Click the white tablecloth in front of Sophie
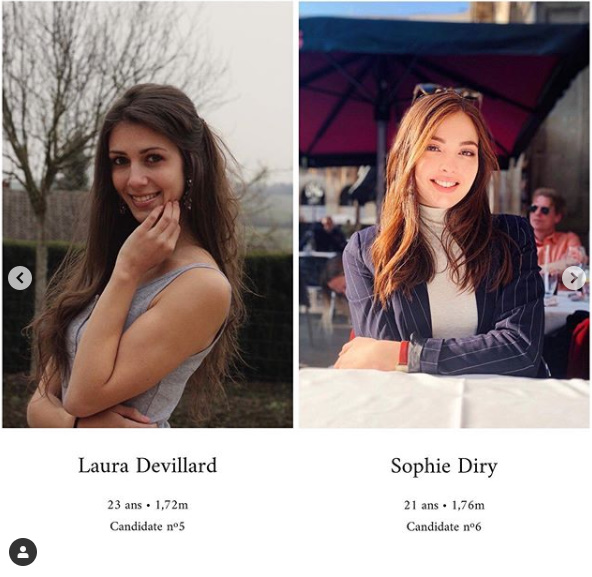 (444, 400)
